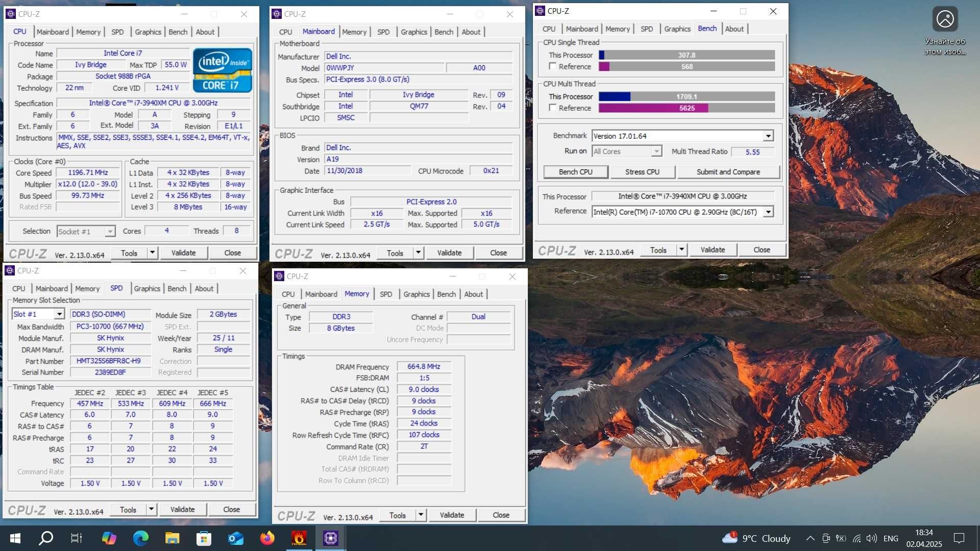Image resolution: width=980 pixels, height=551 pixels.
Task: Open volume control in the system tray
Action: pyautogui.click(x=872, y=538)
